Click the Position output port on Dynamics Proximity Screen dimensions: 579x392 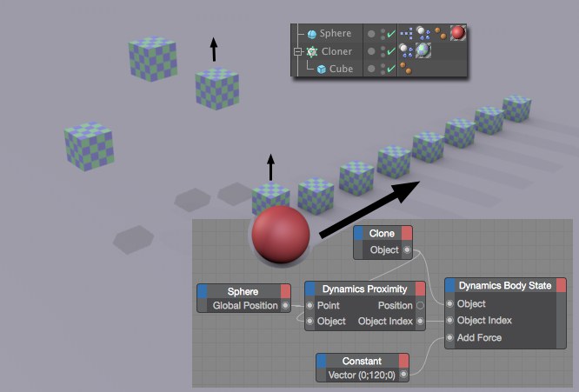click(420, 305)
